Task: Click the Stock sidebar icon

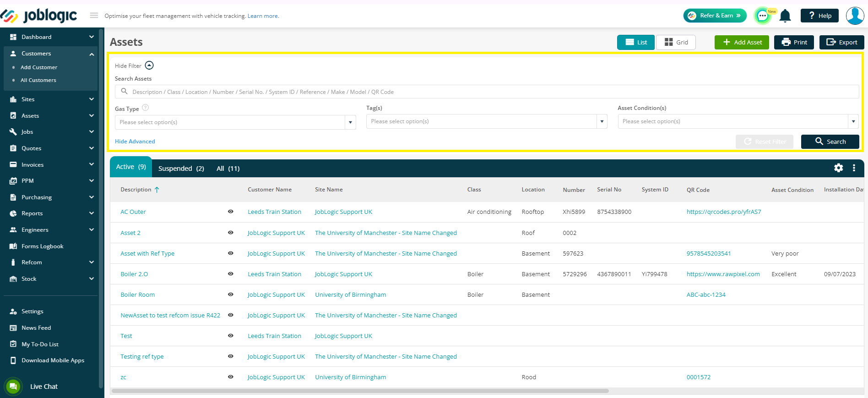Action: (x=13, y=279)
